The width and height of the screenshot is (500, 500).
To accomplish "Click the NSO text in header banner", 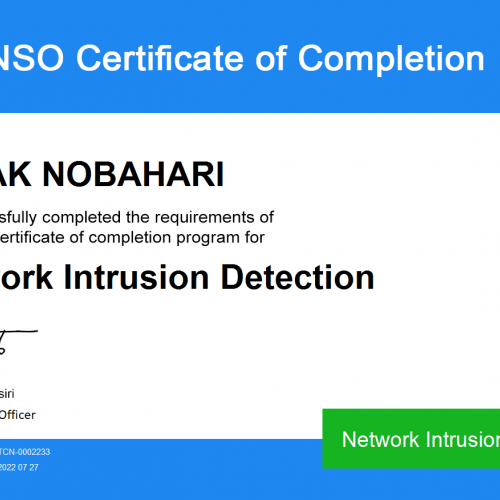I will pos(32,58).
